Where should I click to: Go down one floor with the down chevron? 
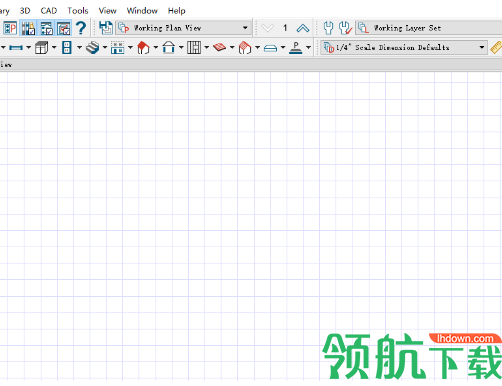[x=267, y=28]
